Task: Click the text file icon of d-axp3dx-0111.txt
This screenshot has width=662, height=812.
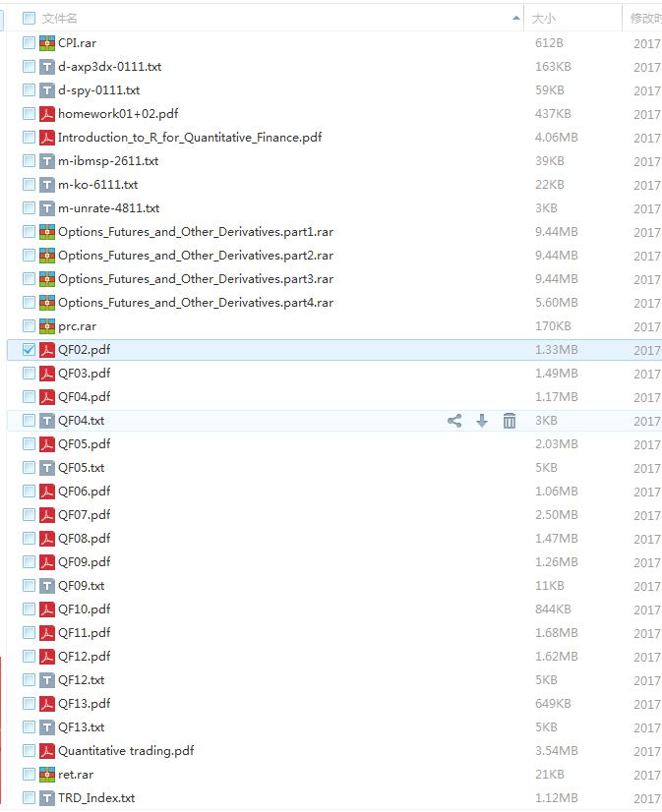Action: (x=47, y=67)
